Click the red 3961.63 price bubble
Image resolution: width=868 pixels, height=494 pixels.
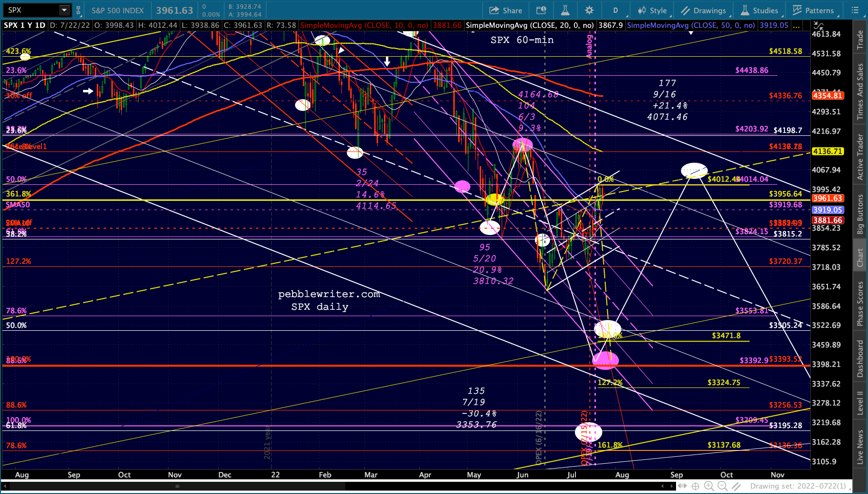[x=827, y=198]
